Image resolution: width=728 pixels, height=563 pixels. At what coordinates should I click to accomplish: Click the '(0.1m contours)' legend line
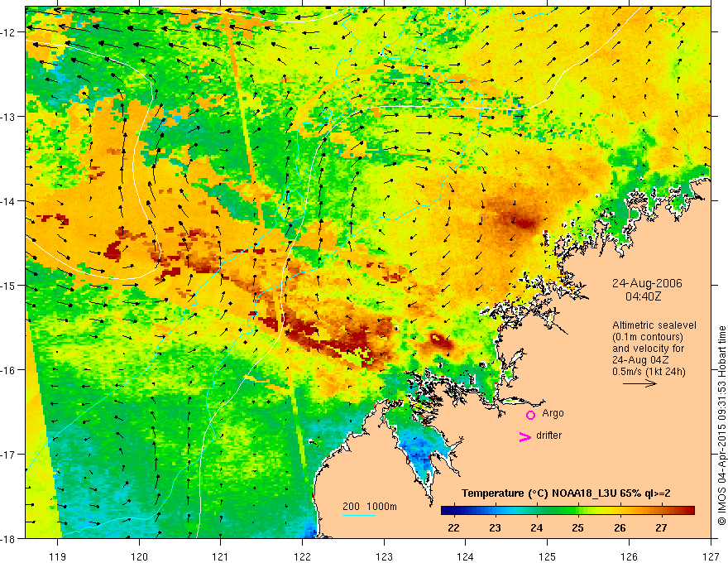click(648, 337)
